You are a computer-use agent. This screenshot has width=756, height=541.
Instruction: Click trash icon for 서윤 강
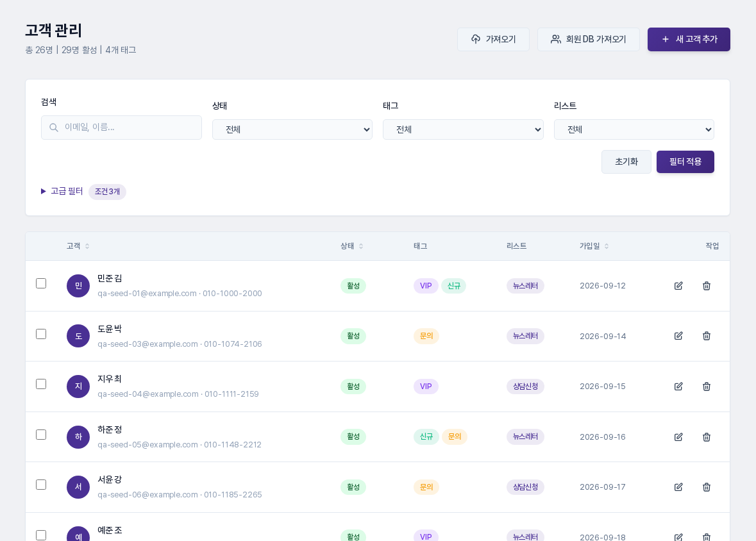[x=707, y=487]
